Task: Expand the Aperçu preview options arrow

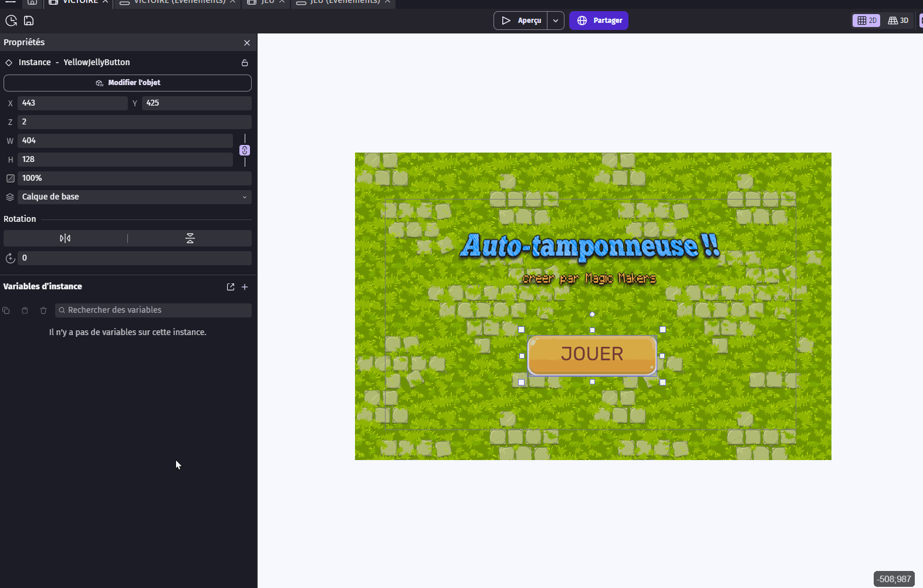Action: 556,21
